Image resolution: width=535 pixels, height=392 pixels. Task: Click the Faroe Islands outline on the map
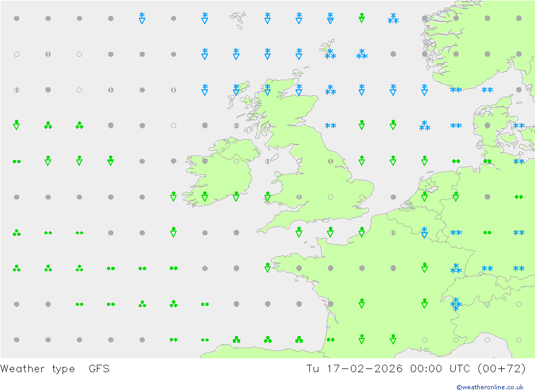point(239,20)
